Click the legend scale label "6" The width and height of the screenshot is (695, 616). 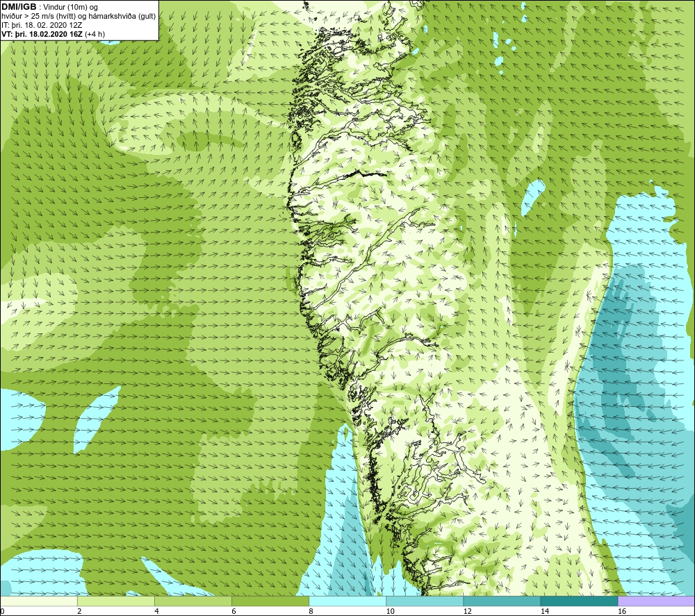234,612
